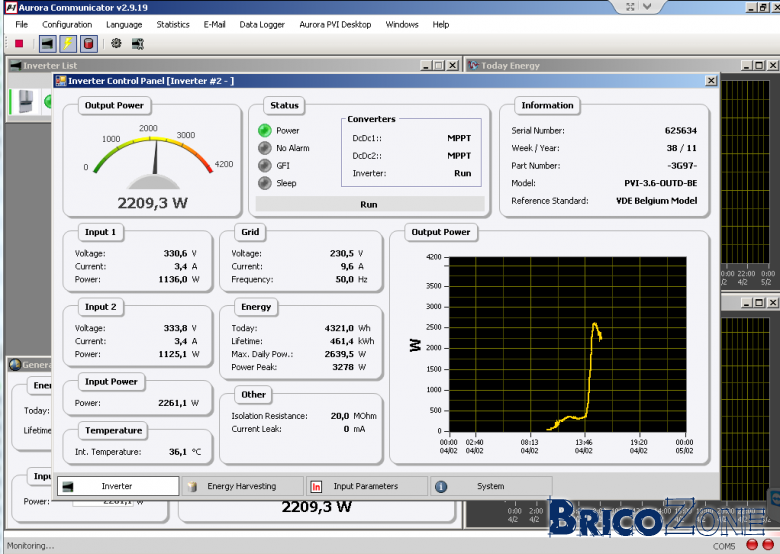Image resolution: width=780 pixels, height=554 pixels.
Task: Toggle the inverter list toolbar button
Action: point(48,44)
